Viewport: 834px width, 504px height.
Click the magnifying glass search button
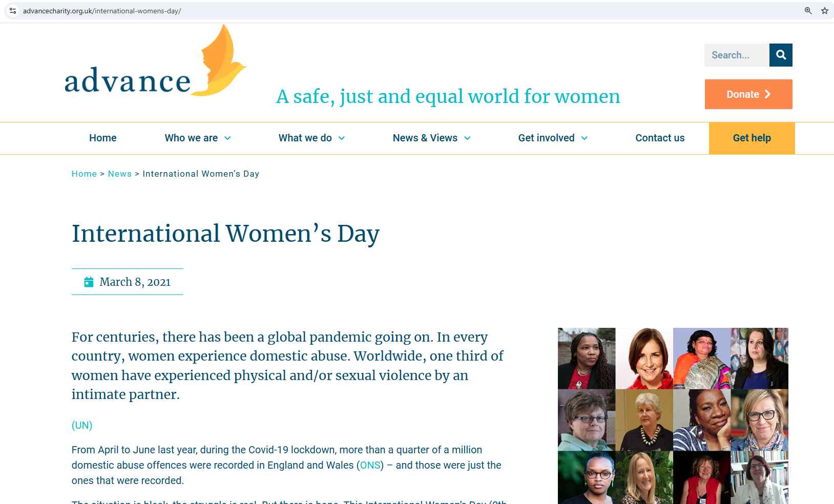click(781, 55)
